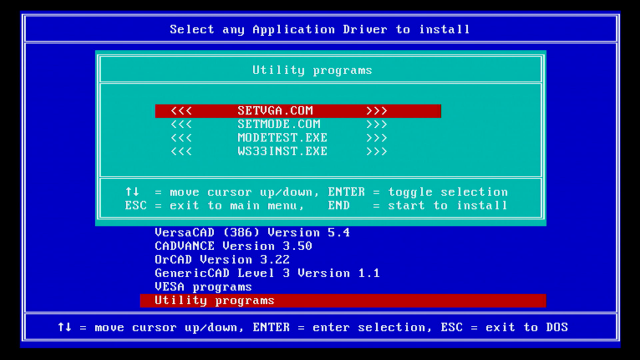The height and width of the screenshot is (360, 640).
Task: Pick OrCAD Version 3.22
Action: pos(222,260)
